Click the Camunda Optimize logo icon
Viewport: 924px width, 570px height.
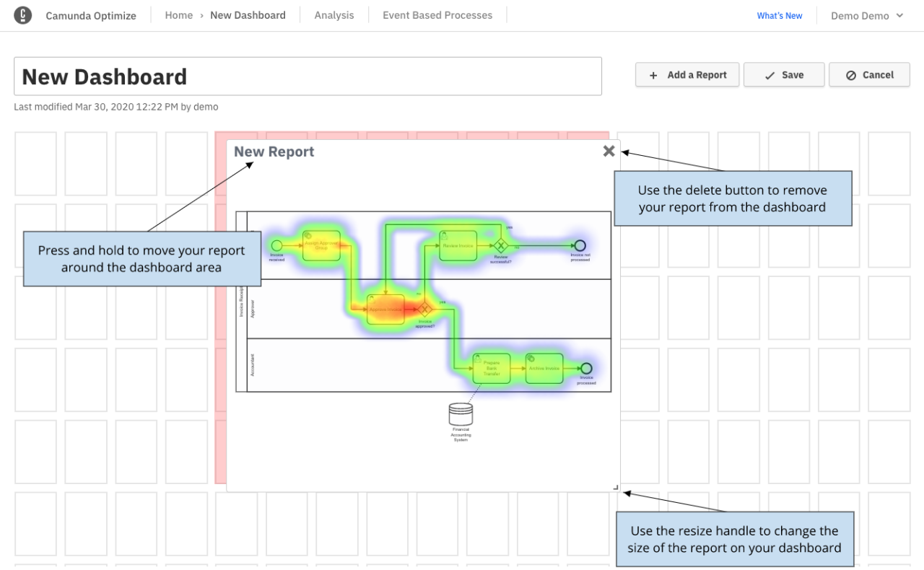pyautogui.click(x=22, y=15)
